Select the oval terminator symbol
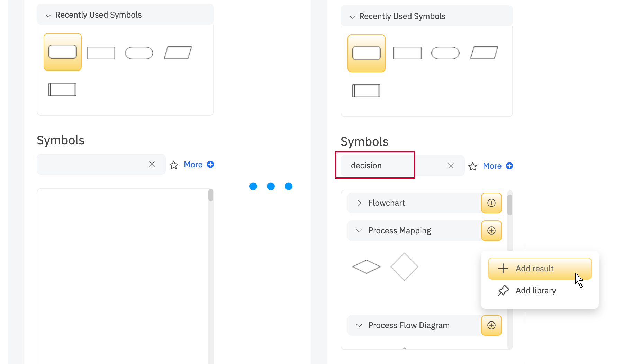This screenshot has width=623, height=364. tap(139, 53)
